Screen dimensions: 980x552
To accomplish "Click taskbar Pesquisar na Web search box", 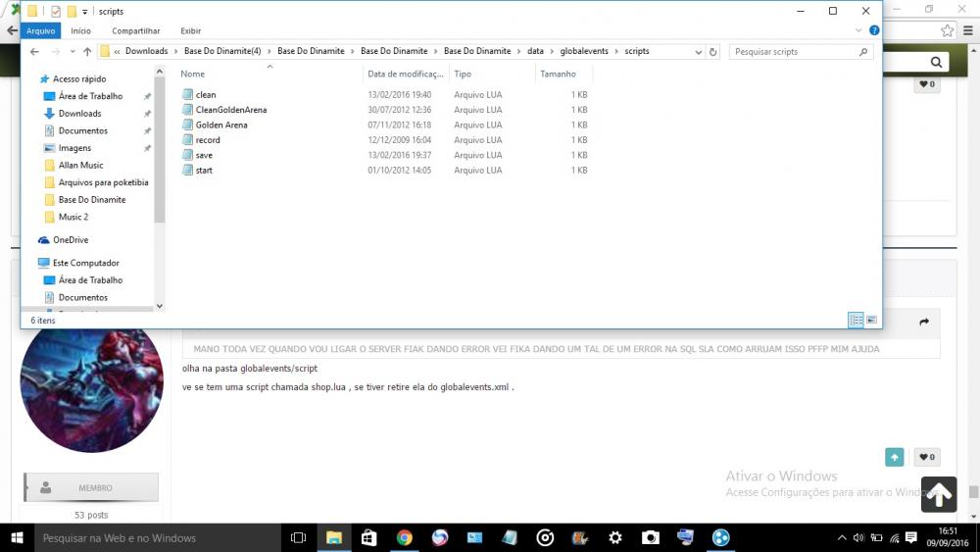I will click(x=158, y=537).
